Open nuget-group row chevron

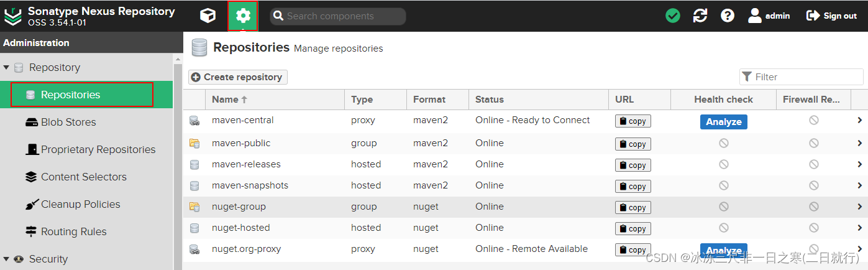point(860,207)
